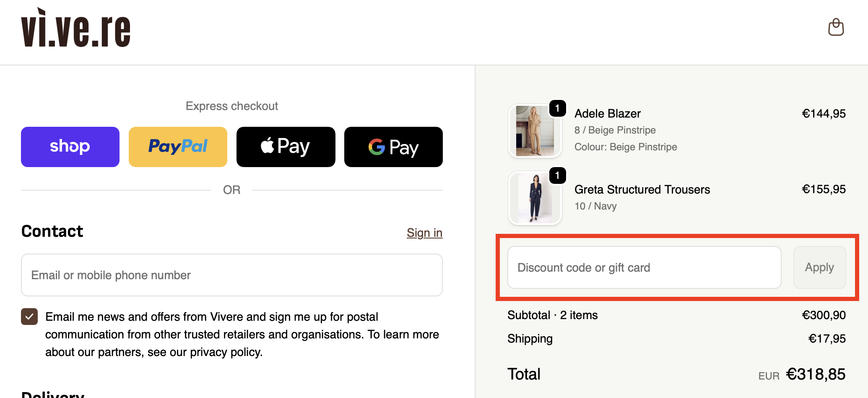Click the Greta Trousers quantity badge

coord(557,175)
